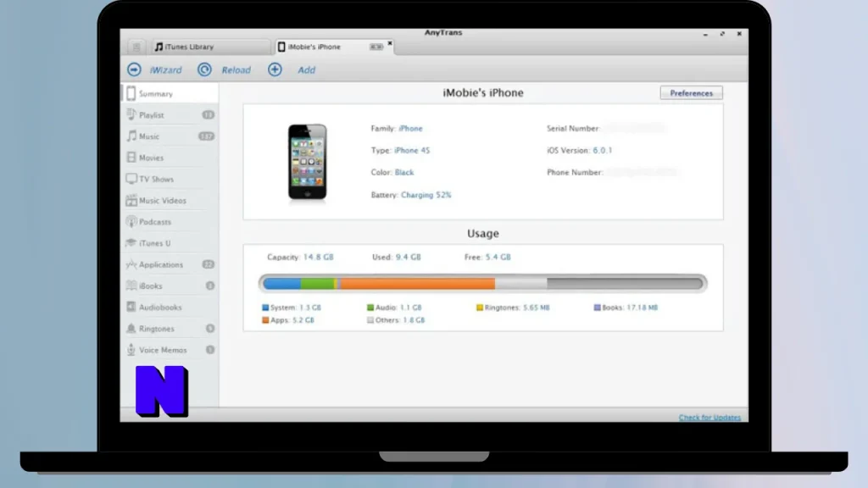Click the "Others: 1.8 GB" legend text

click(x=400, y=320)
